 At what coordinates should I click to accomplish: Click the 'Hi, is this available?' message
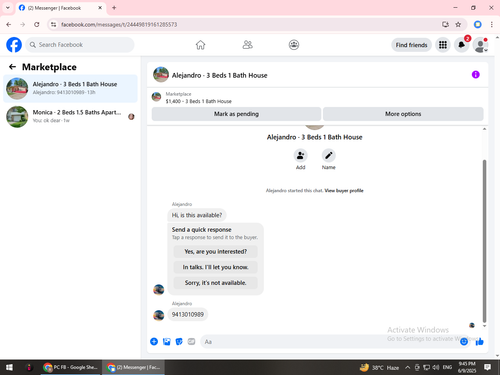[197, 215]
